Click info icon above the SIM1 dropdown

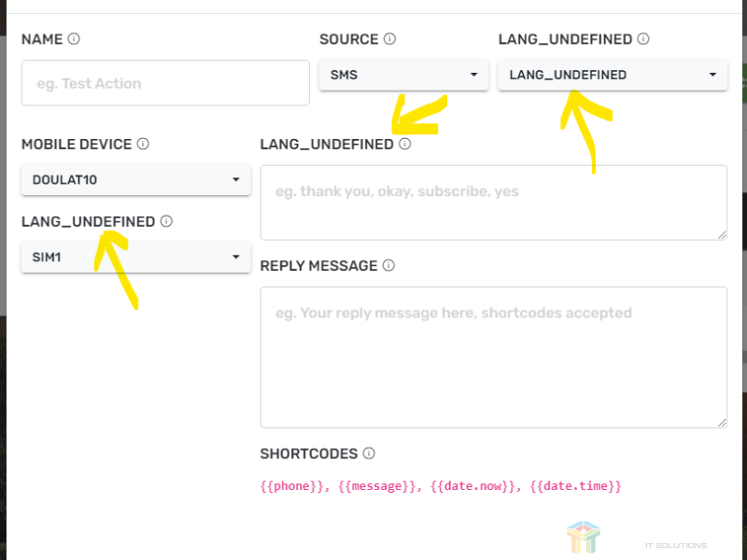[x=166, y=221]
